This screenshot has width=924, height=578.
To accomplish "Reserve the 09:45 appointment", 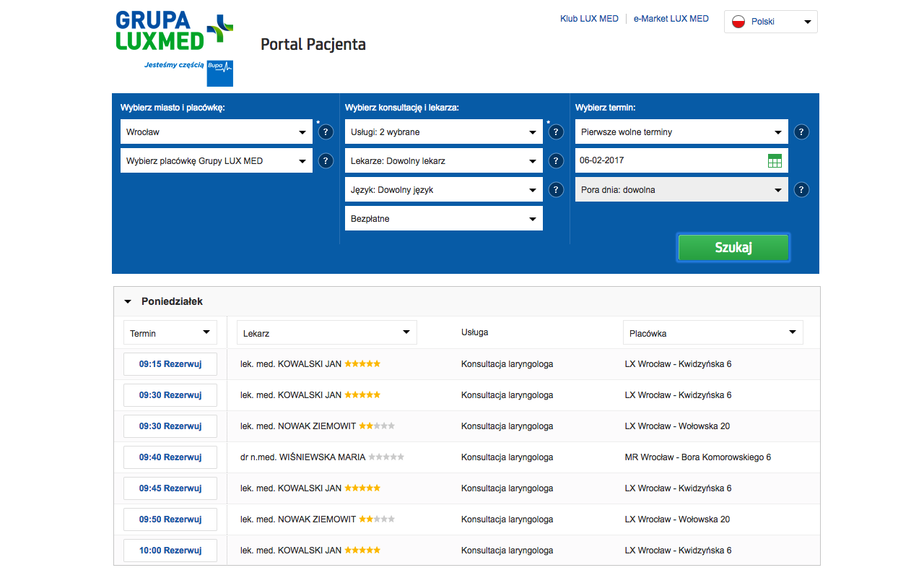I will (170, 488).
